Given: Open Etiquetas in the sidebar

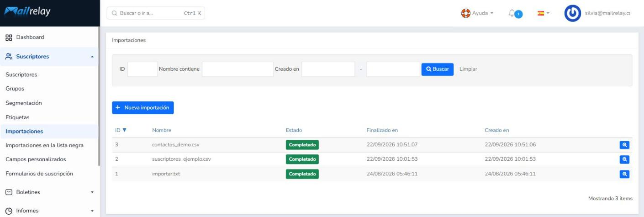Looking at the screenshot, I should 17,117.
